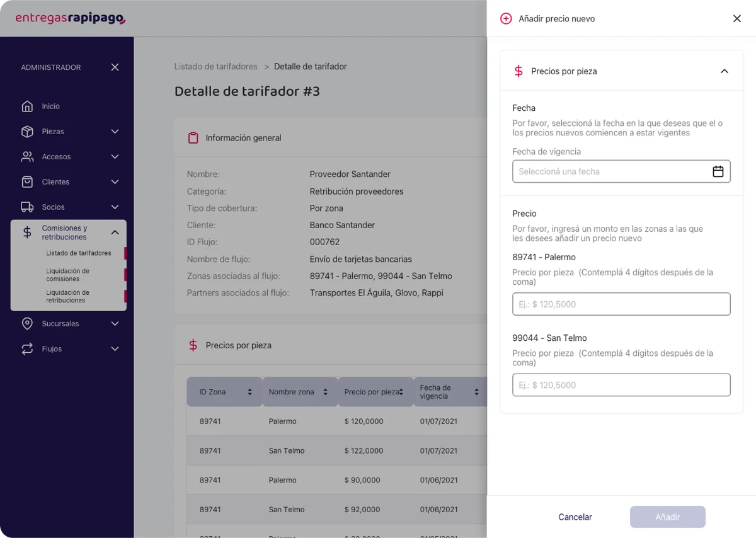
Task: Open Liquidación de comisiones submenu item
Action: point(67,275)
